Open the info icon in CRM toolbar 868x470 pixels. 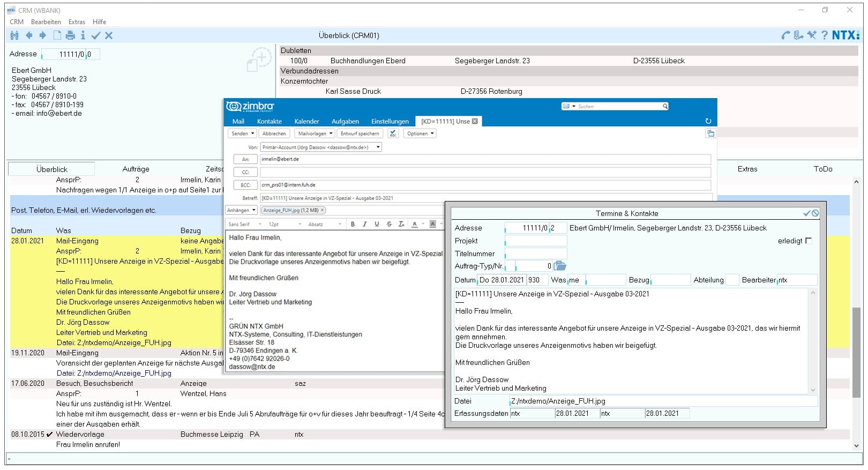83,35
